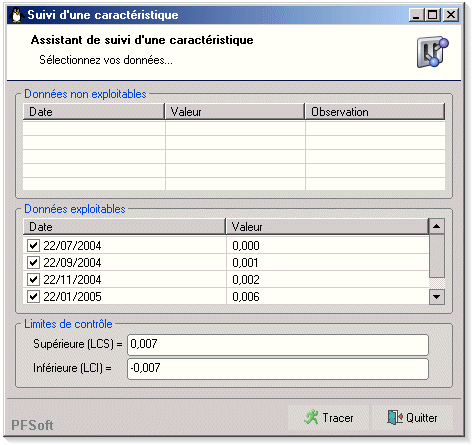This screenshot has height=445, width=473.
Task: Toggle checkbox for 22/11/2004
Action: 33,279
